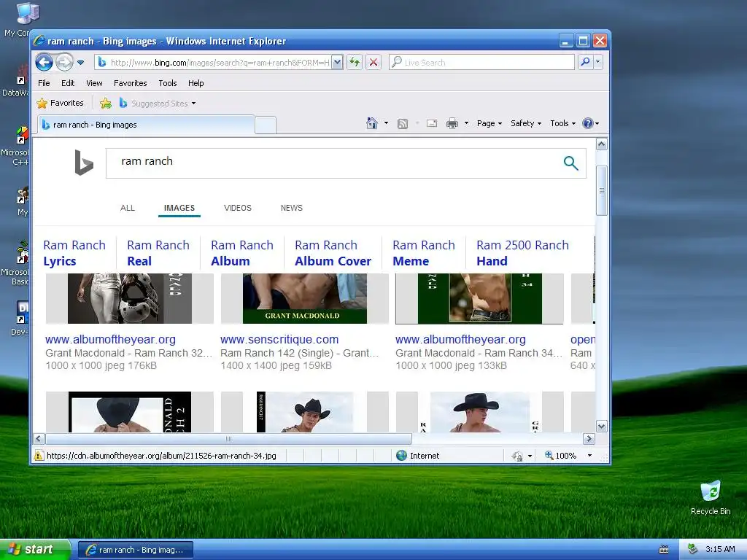Click the 100% zoom level button
The width and height of the screenshot is (747, 560).
561,456
